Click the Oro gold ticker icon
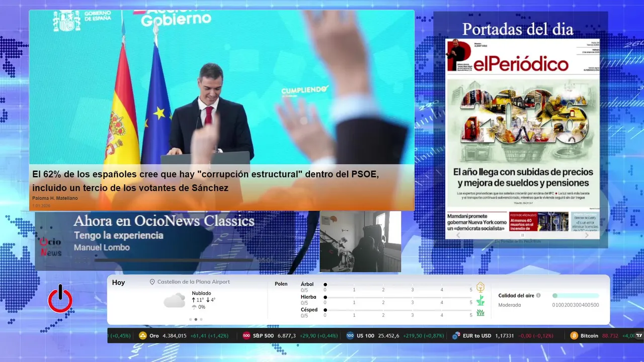The height and width of the screenshot is (362, 644). pos(143,336)
